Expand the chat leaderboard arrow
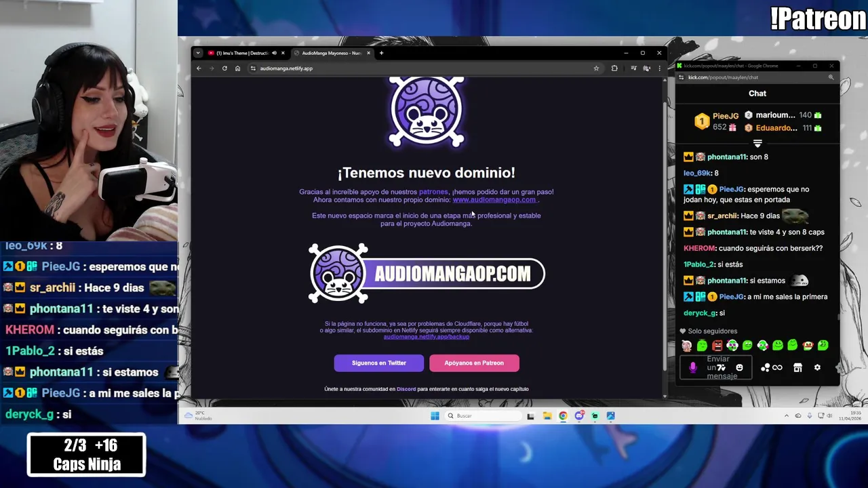This screenshot has width=868, height=488. (x=757, y=144)
